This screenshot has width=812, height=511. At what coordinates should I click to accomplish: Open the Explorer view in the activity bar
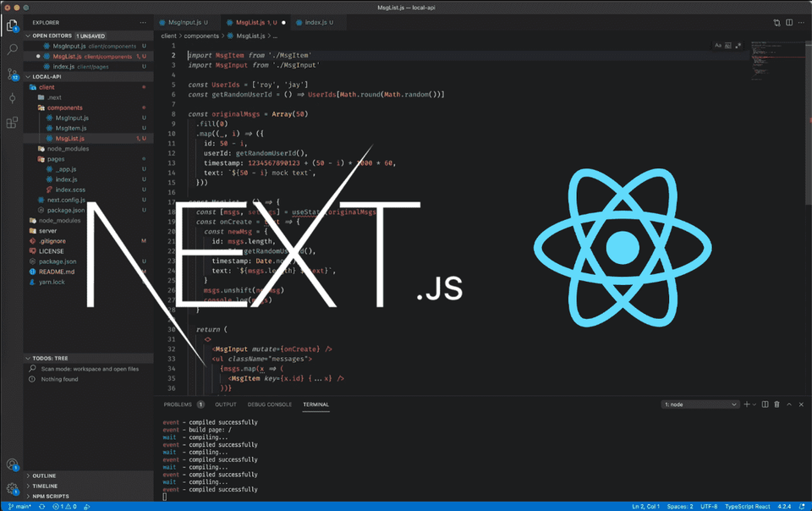[x=12, y=25]
